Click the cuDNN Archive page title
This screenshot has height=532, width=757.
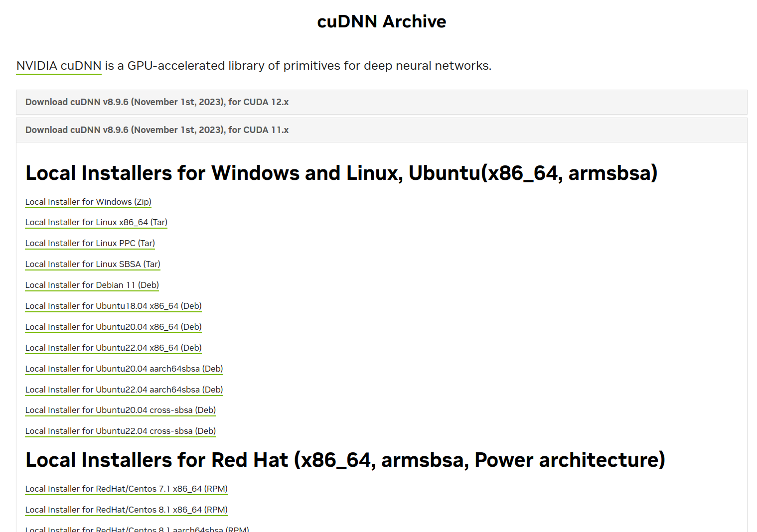[x=382, y=21]
